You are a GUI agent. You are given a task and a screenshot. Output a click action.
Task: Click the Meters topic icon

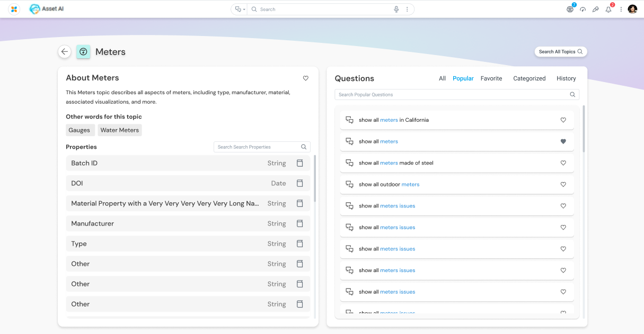coord(83,51)
